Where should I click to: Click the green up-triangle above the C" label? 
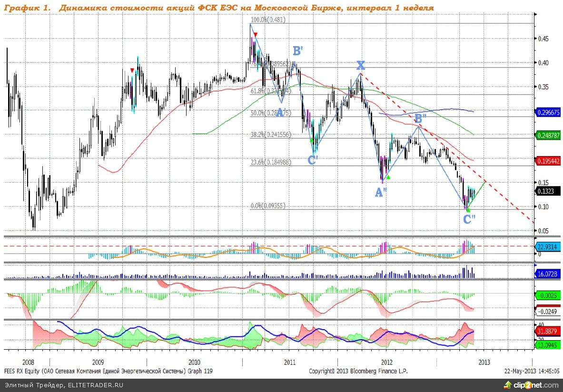(468, 210)
